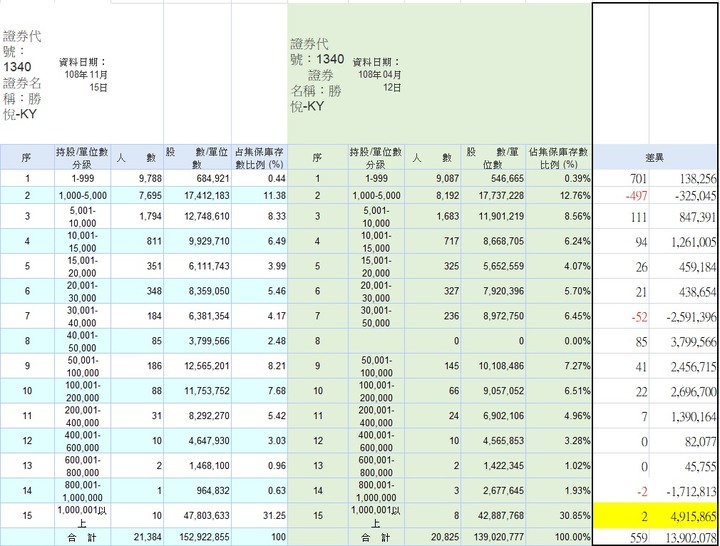This screenshot has height=546, width=720.
Task: Select right table cell 17,737,228
Action: pyautogui.click(x=493, y=195)
